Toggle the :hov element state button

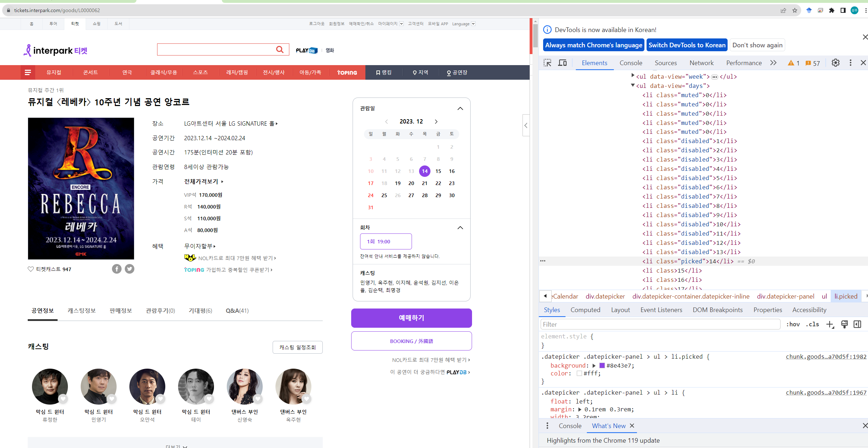pyautogui.click(x=793, y=325)
